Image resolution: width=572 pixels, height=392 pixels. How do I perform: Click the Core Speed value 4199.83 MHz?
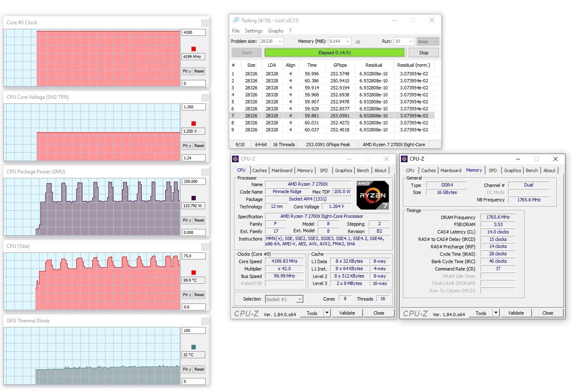pyautogui.click(x=284, y=261)
